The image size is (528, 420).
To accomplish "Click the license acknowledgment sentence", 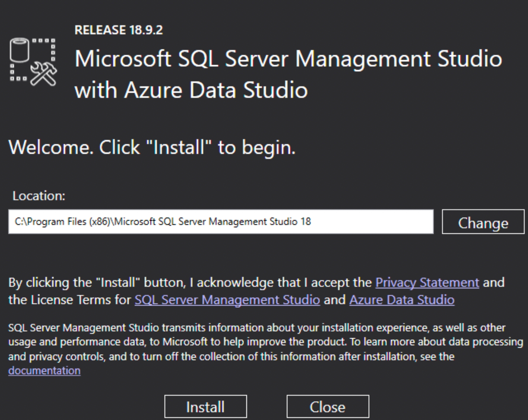I will [190, 283].
